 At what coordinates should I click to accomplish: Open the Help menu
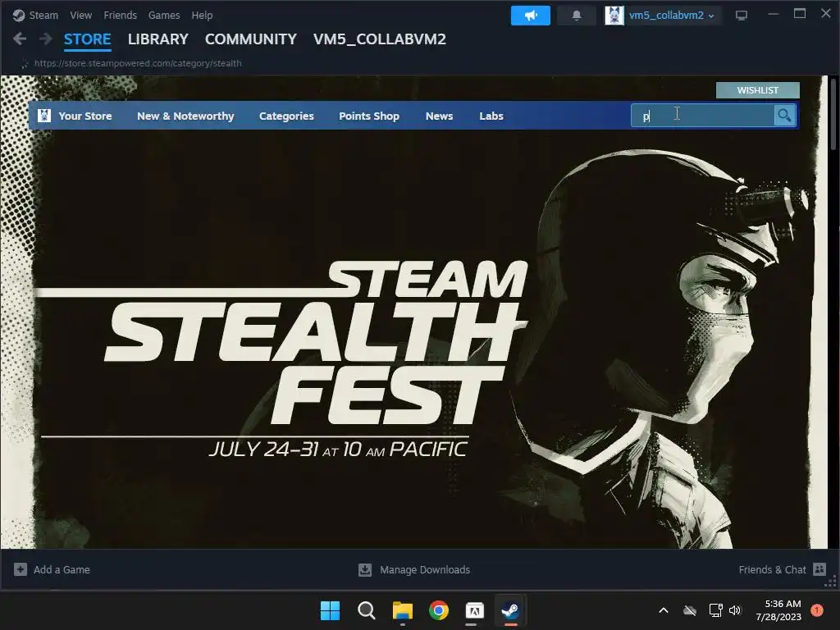click(x=202, y=15)
